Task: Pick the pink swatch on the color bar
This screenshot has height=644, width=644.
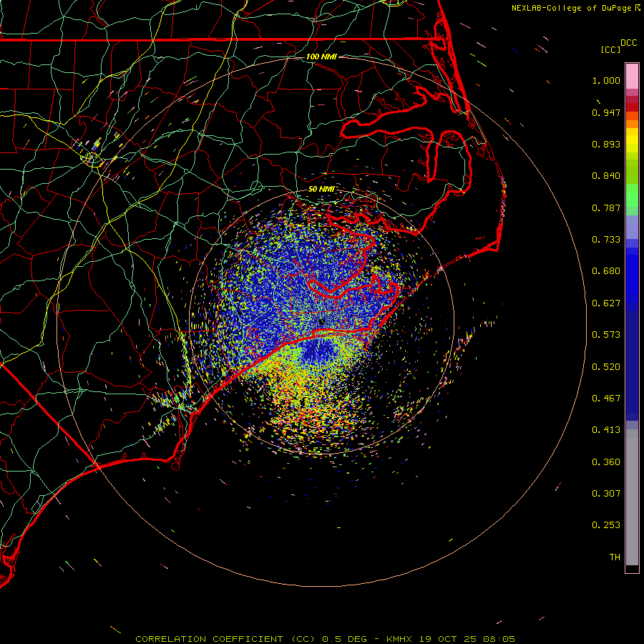Action: pyautogui.click(x=632, y=77)
